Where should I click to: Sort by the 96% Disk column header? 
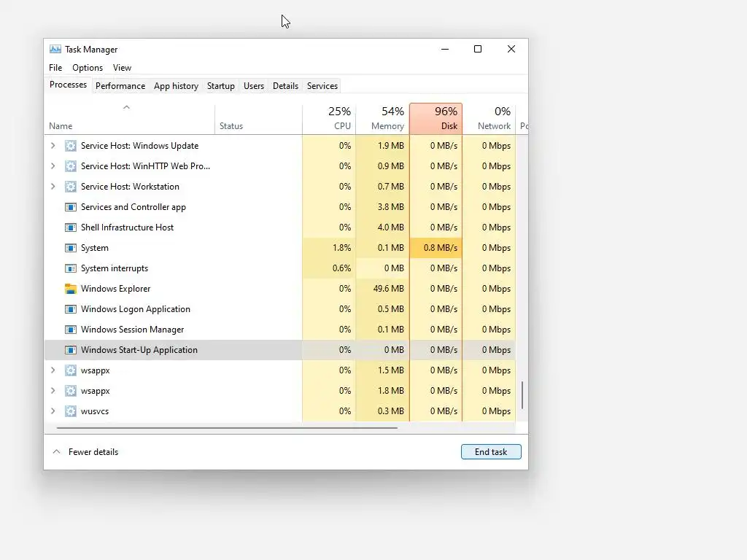coord(436,119)
